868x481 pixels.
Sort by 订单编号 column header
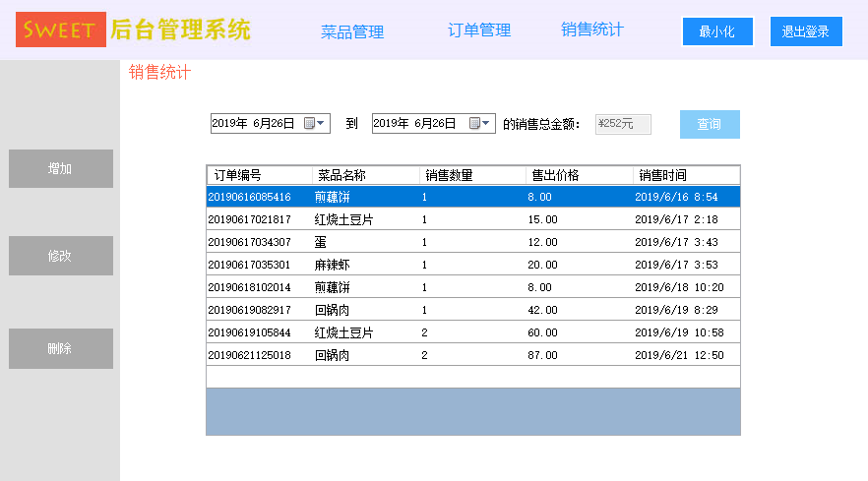259,175
